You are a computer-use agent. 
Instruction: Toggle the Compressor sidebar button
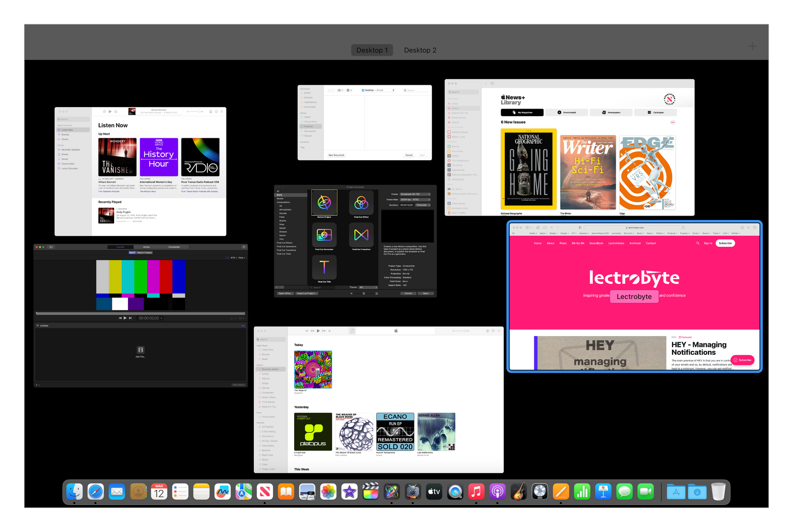tap(51, 247)
